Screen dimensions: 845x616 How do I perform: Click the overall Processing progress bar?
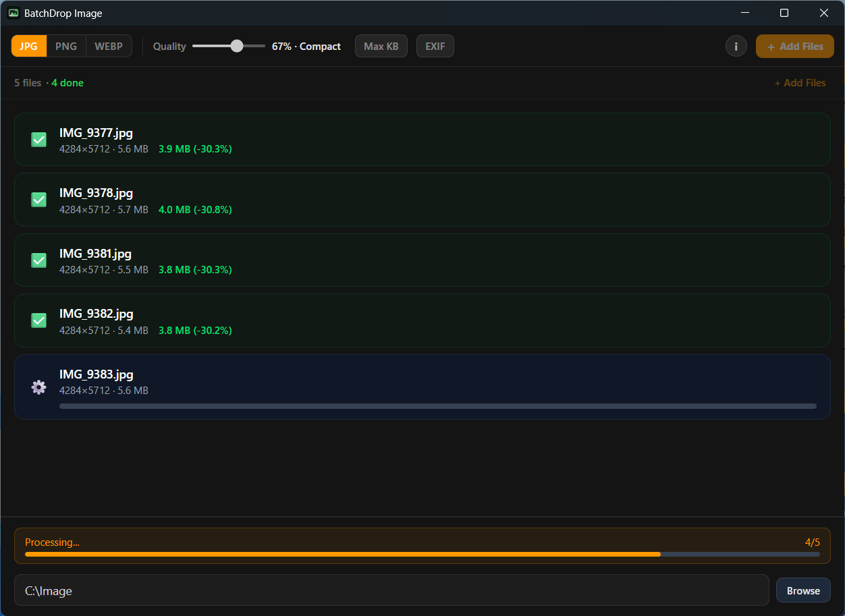422,554
